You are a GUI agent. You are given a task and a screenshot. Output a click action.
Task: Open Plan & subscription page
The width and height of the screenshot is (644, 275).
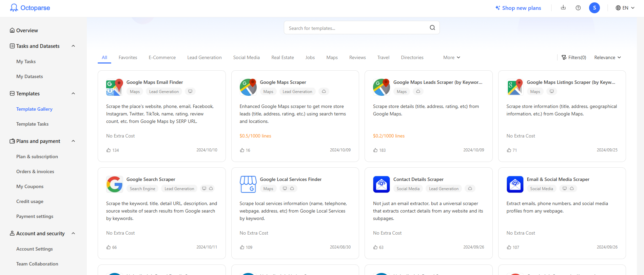[37, 157]
